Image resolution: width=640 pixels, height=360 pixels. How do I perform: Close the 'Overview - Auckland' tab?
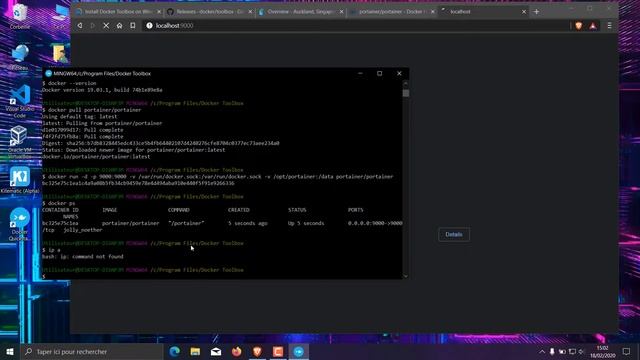pyautogui.click(x=342, y=12)
